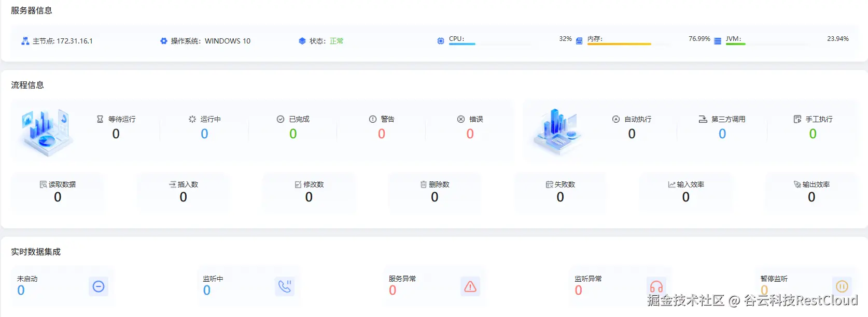The height and width of the screenshot is (317, 868).
Task: Click the red 服务异常 count value
Action: click(x=393, y=291)
